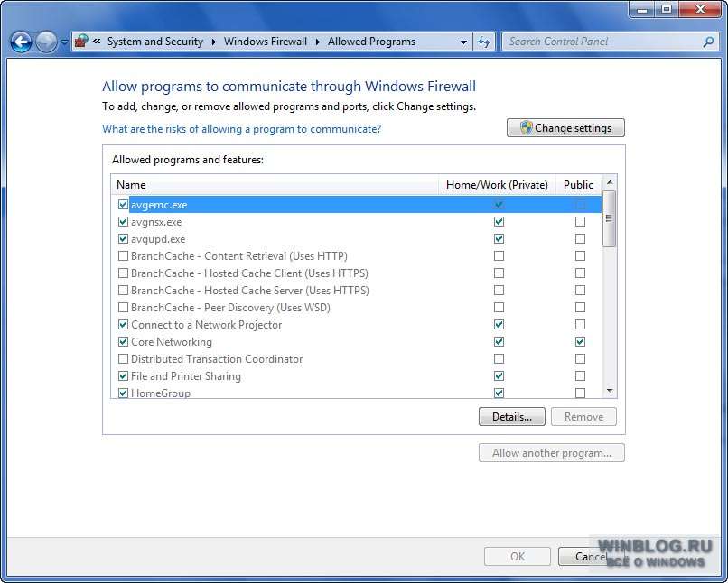Expand arrow after Windows Firewall breadcrumb
This screenshot has width=728, height=583.
(318, 42)
